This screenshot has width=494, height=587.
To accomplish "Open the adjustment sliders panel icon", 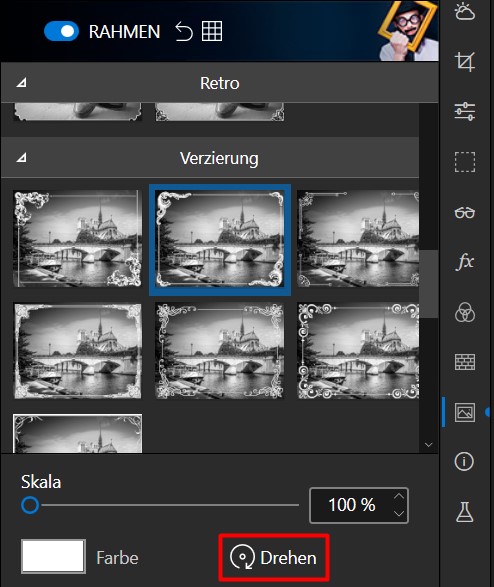I will point(465,111).
